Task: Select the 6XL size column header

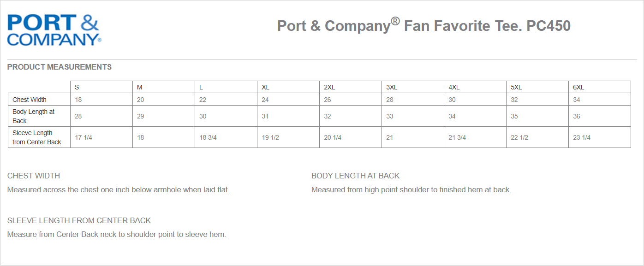Action: click(x=578, y=87)
